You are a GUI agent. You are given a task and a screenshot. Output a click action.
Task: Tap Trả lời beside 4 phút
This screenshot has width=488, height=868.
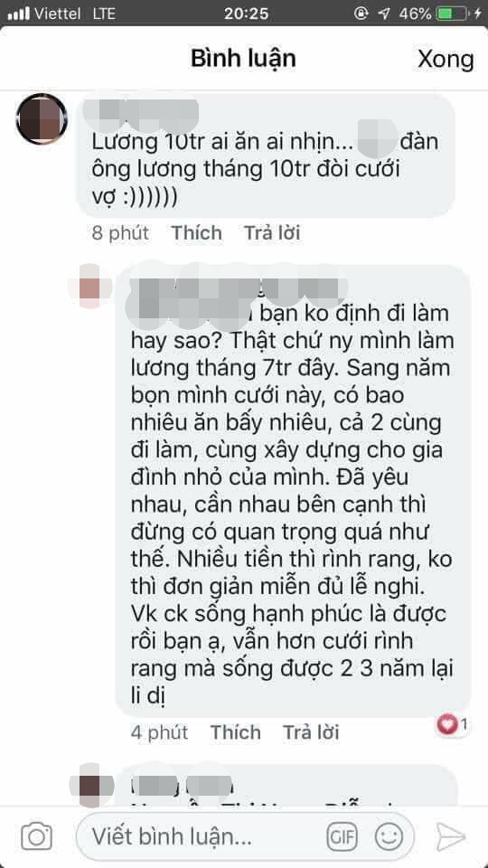[311, 732]
